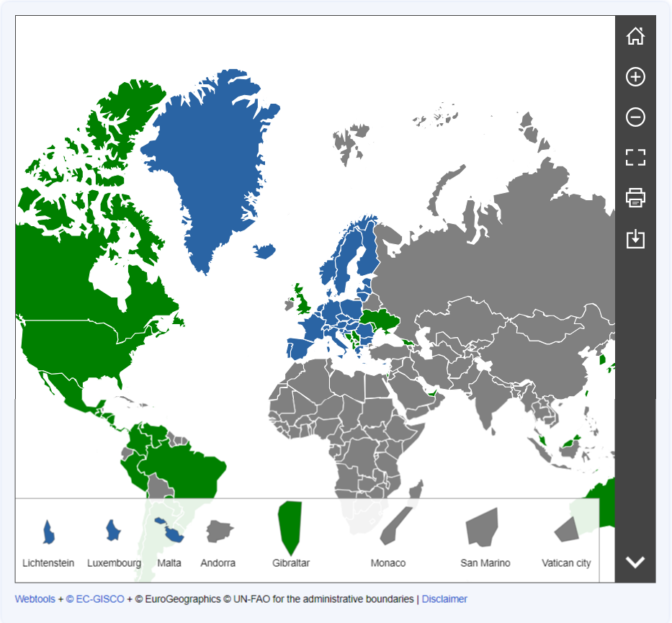Select the home reset view icon
672x623 pixels.
point(635,36)
